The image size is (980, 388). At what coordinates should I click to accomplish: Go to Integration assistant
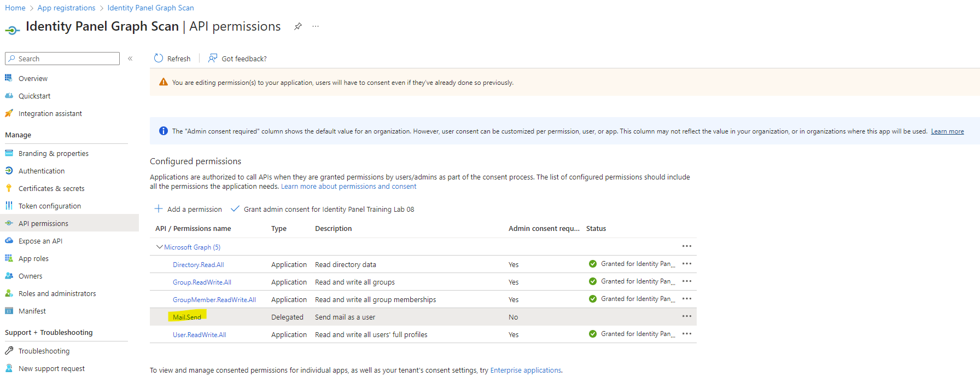[50, 114]
